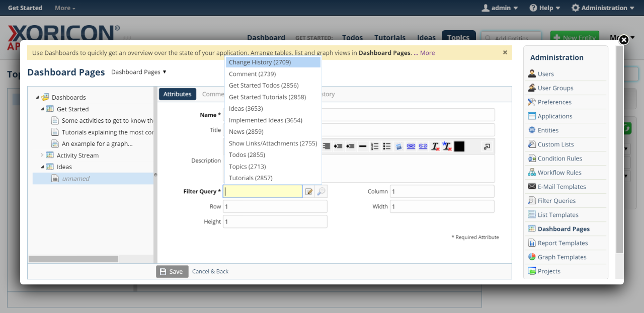Collapse the Get Started tree node
This screenshot has height=313, width=644.
(x=43, y=109)
